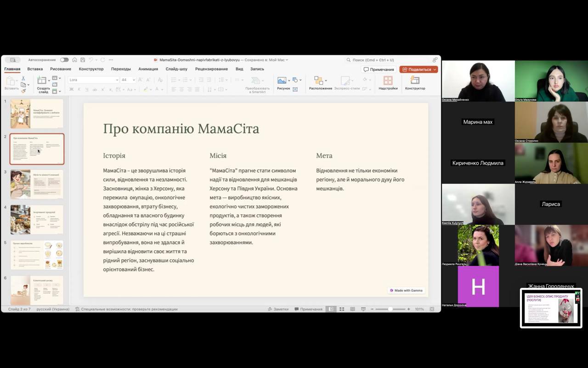Open the Анимация tab
This screenshot has height=368, width=588.
click(x=148, y=69)
